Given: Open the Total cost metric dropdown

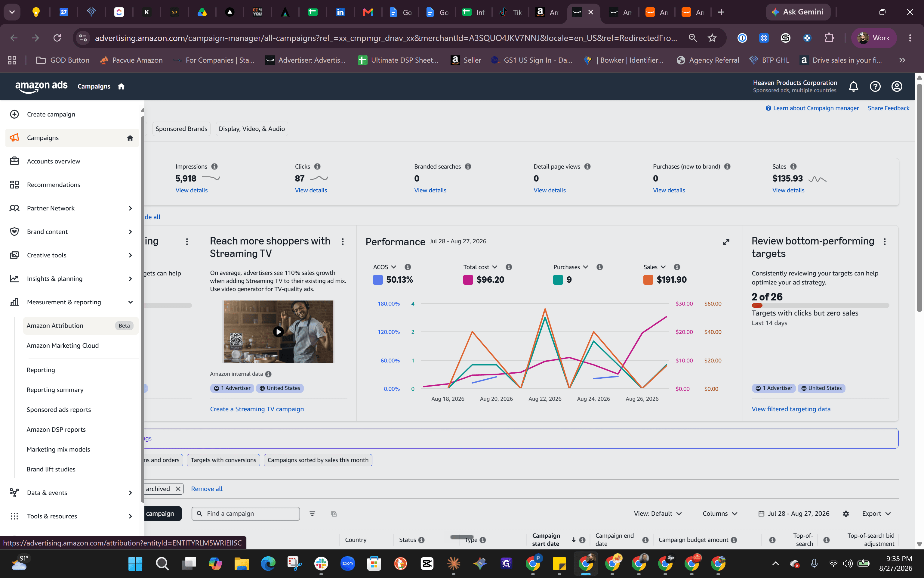Looking at the screenshot, I should click(480, 267).
